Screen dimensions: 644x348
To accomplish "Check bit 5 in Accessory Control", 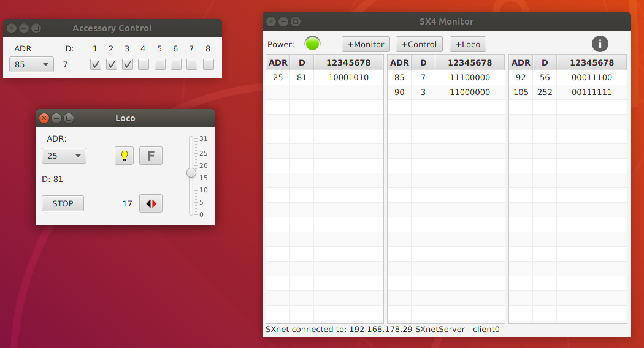I will point(159,64).
